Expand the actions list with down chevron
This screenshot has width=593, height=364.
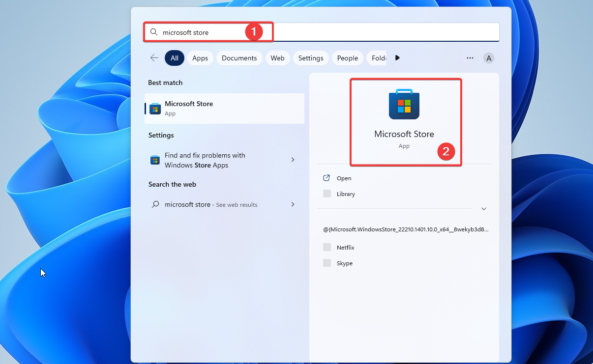click(x=484, y=209)
